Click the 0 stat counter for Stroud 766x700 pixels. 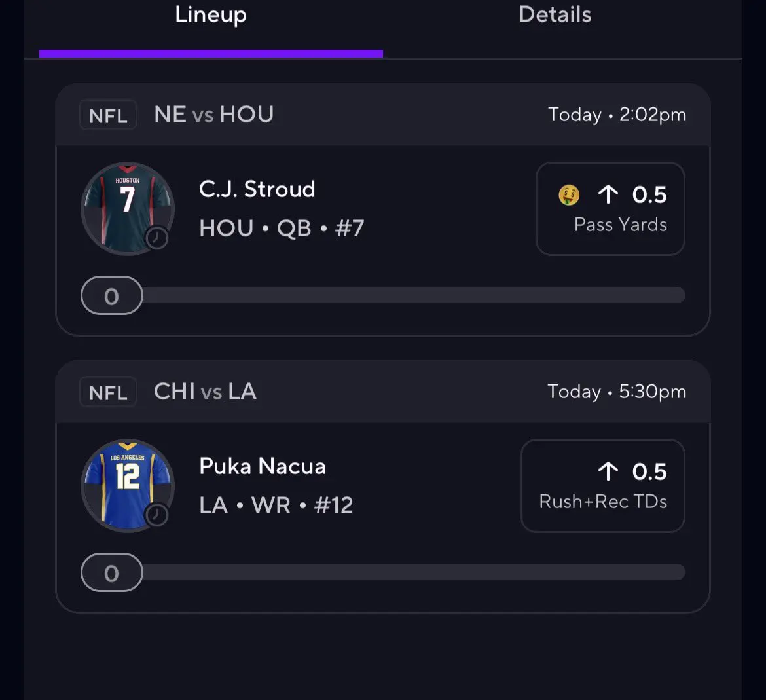pyautogui.click(x=112, y=296)
